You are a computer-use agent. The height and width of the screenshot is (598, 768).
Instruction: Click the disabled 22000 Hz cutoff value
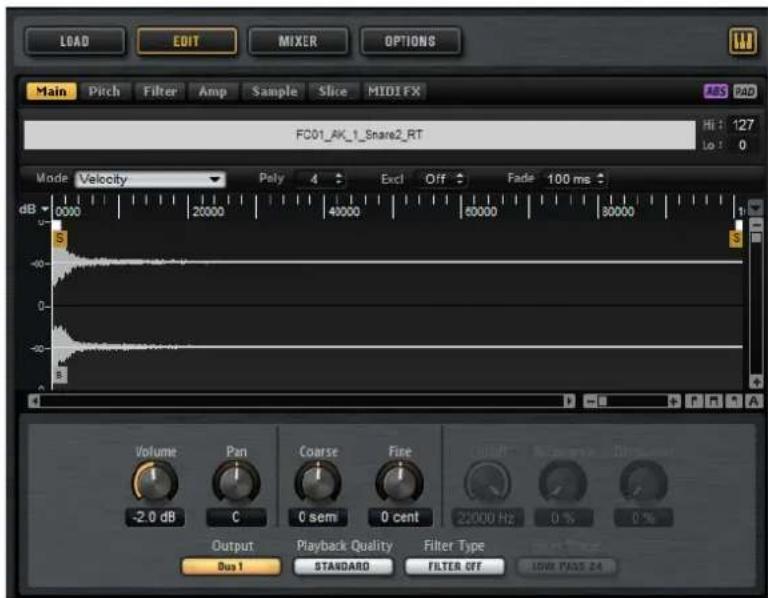[486, 518]
